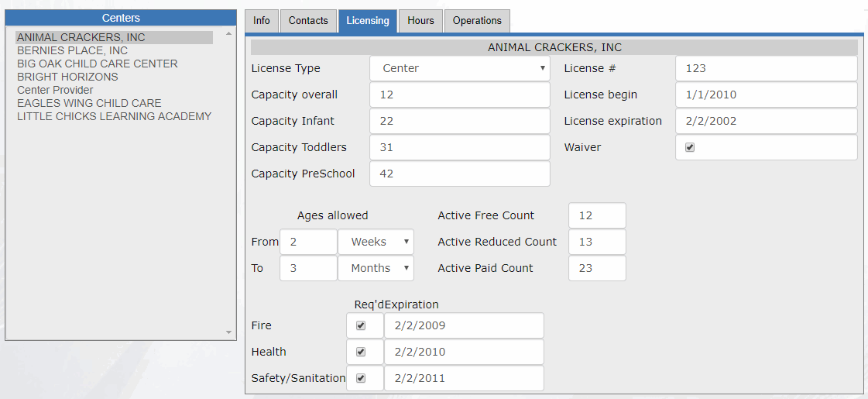Image resolution: width=868 pixels, height=399 pixels.
Task: Select LITTLE CHICKS LEARNING ACADEMY center
Action: [x=114, y=116]
